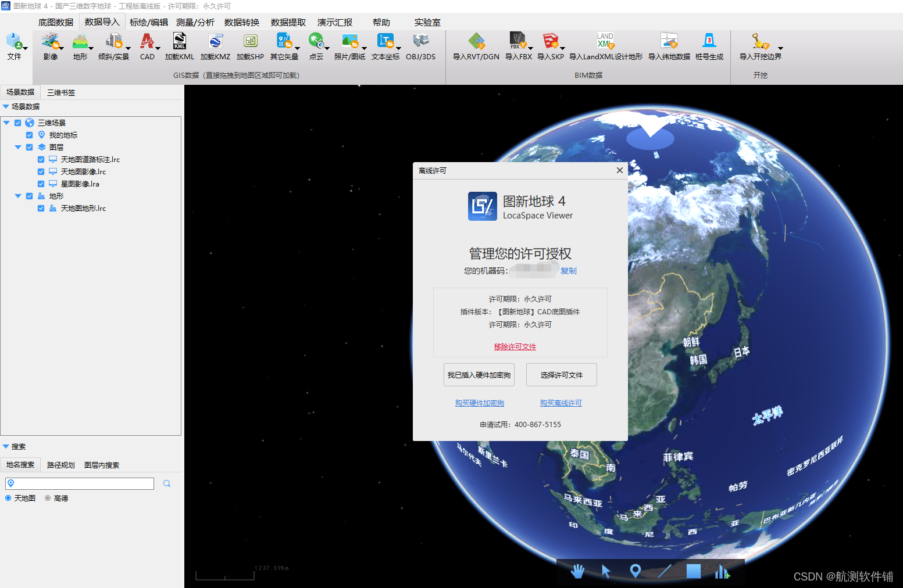903x588 pixels.
Task: Select the line drawing tool on the map
Action: [x=664, y=572]
